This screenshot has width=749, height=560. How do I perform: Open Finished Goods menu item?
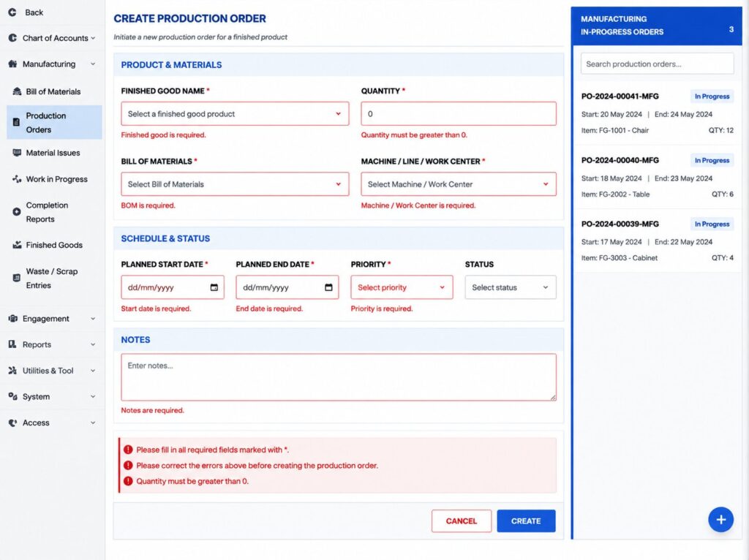(x=54, y=245)
